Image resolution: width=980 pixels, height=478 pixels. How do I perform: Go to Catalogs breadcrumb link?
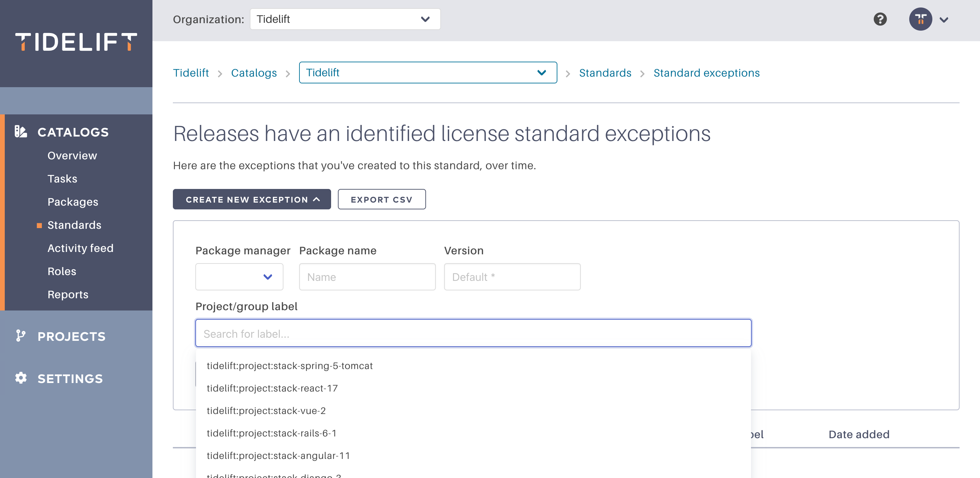(x=254, y=73)
